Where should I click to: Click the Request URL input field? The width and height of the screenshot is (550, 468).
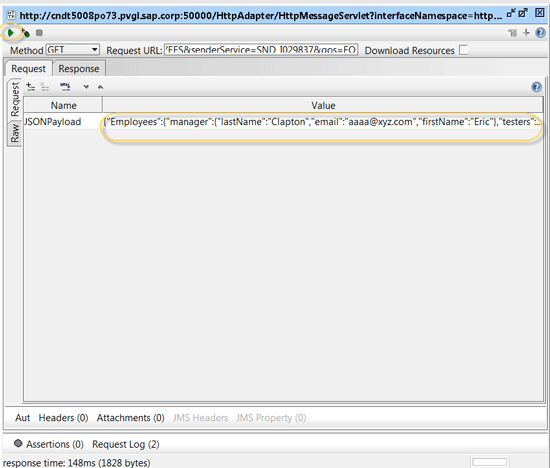261,50
